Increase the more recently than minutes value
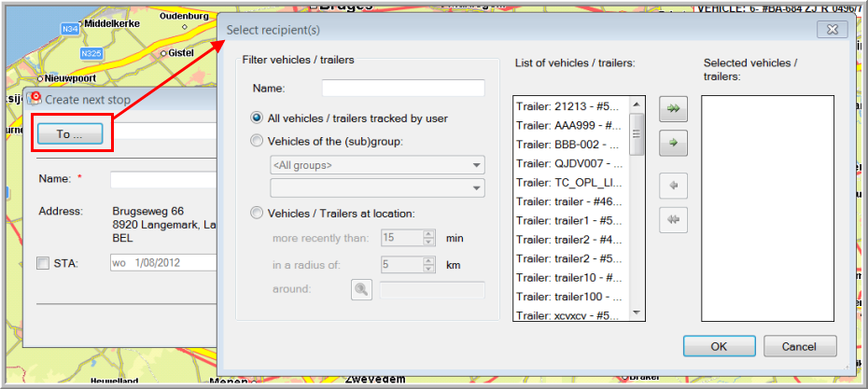Screen dimensions: 868x389 click(428, 234)
